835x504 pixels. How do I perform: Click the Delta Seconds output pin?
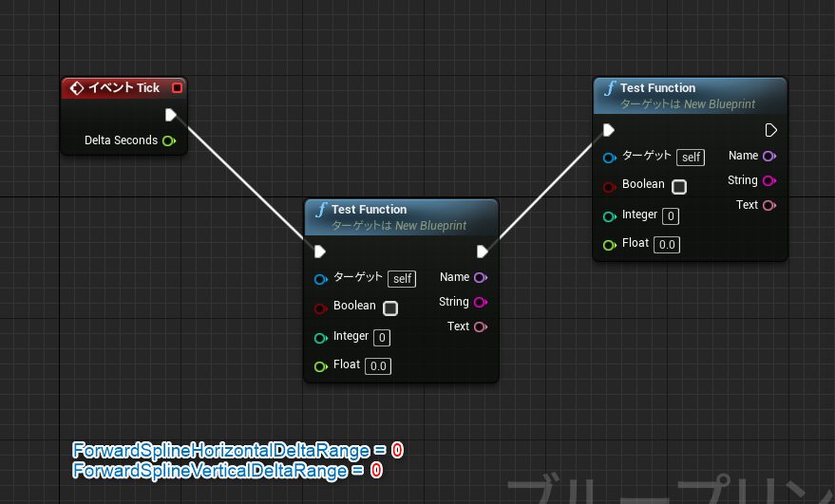[x=169, y=141]
